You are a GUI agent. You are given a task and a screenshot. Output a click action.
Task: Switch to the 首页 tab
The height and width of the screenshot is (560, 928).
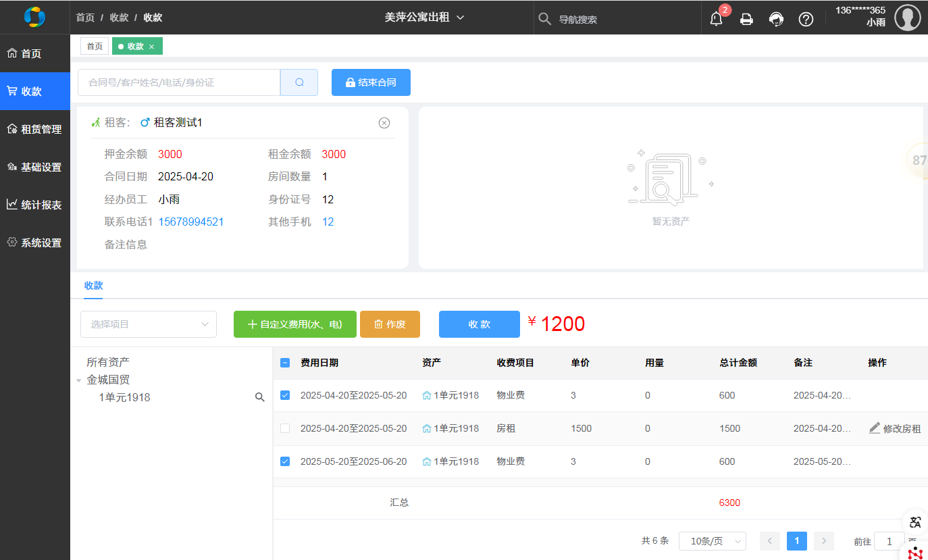(95, 46)
